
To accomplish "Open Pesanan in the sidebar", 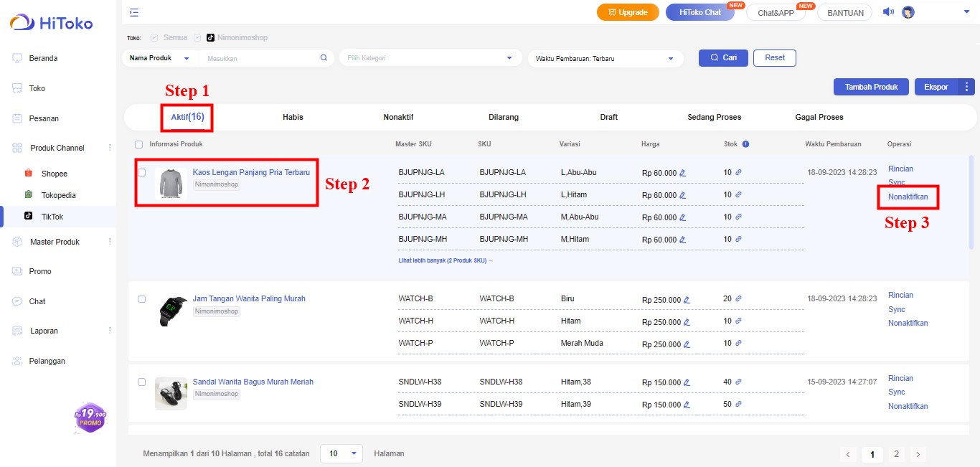I will [x=44, y=118].
